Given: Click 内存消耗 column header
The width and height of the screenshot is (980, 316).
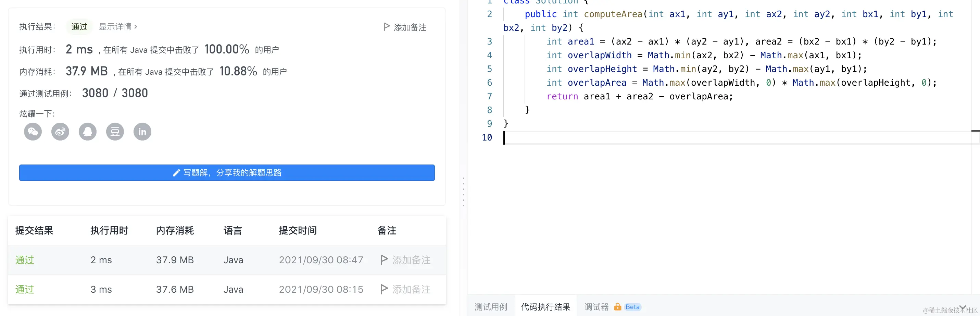Looking at the screenshot, I should coord(175,230).
